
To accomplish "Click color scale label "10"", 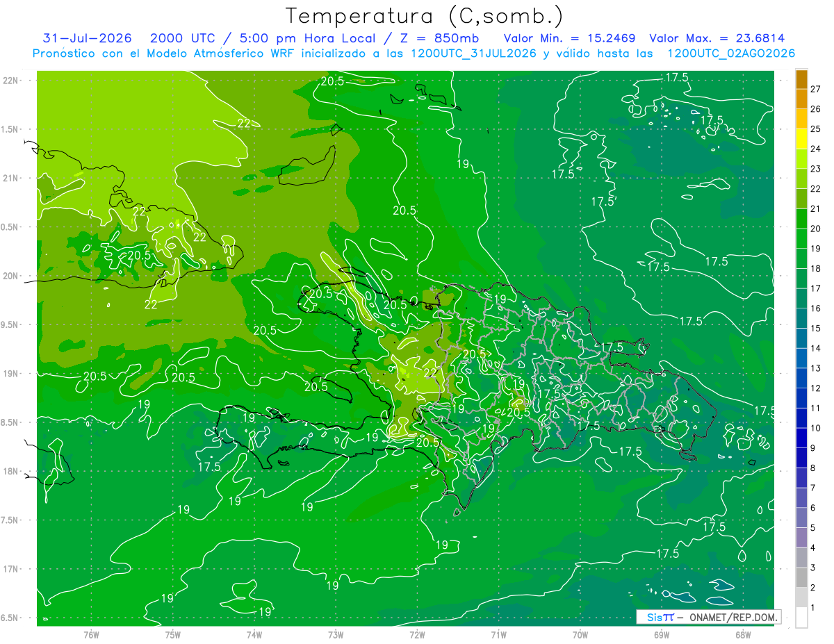I will 816,428.
